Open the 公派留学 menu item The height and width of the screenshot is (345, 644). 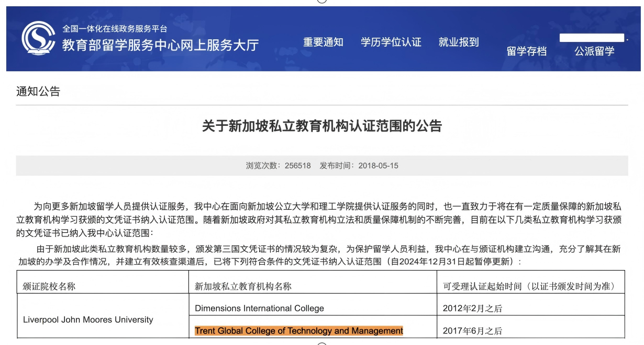pos(594,51)
